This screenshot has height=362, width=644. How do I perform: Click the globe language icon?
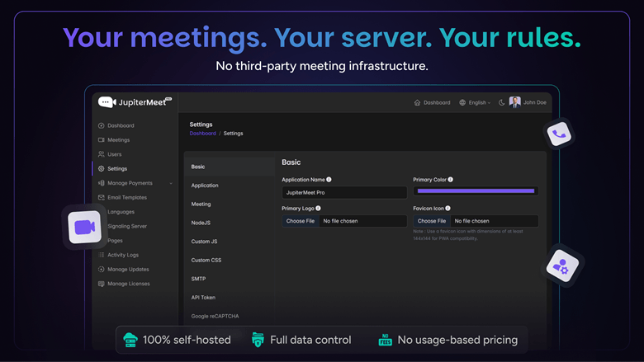pos(462,102)
